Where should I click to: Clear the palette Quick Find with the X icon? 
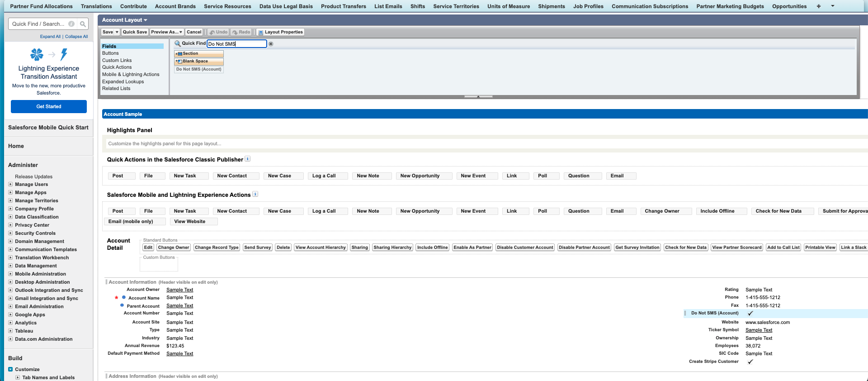pyautogui.click(x=271, y=44)
